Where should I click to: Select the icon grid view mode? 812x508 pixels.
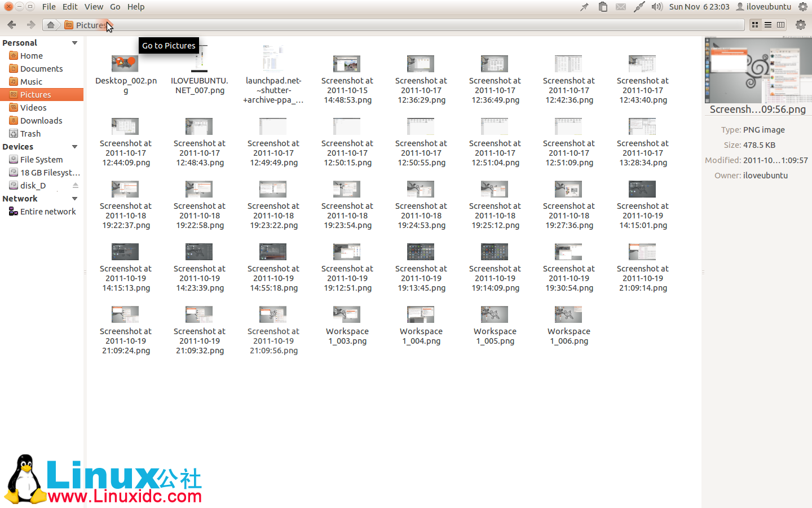coord(755,25)
